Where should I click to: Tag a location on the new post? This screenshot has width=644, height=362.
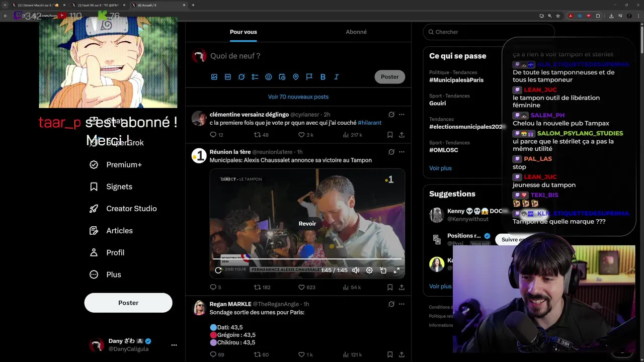(296, 77)
